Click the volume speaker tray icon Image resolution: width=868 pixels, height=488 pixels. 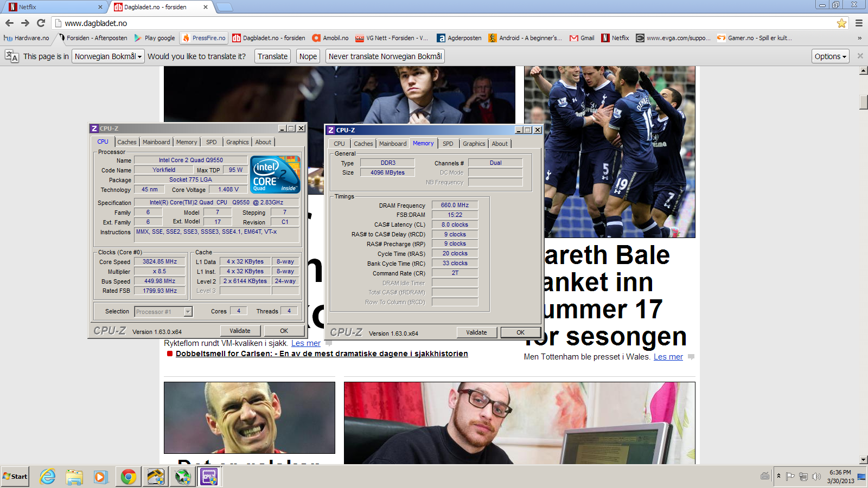(x=816, y=477)
